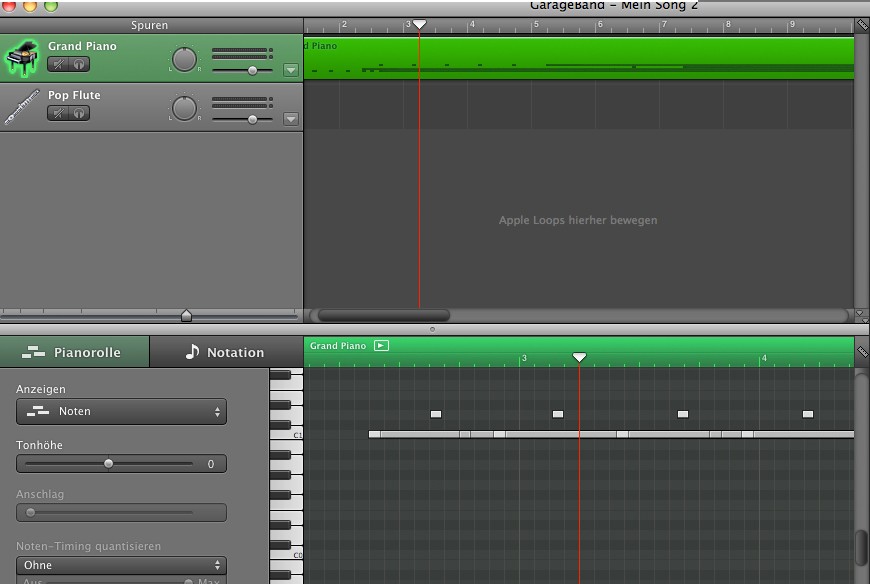This screenshot has width=870, height=584.
Task: Click the Grand Piano volume slider
Action: (x=242, y=70)
